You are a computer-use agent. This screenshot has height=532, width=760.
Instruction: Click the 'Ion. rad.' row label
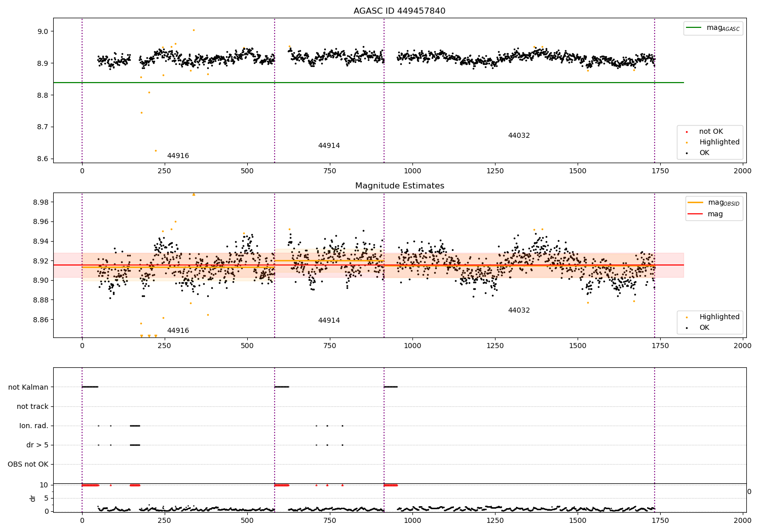(x=34, y=426)
